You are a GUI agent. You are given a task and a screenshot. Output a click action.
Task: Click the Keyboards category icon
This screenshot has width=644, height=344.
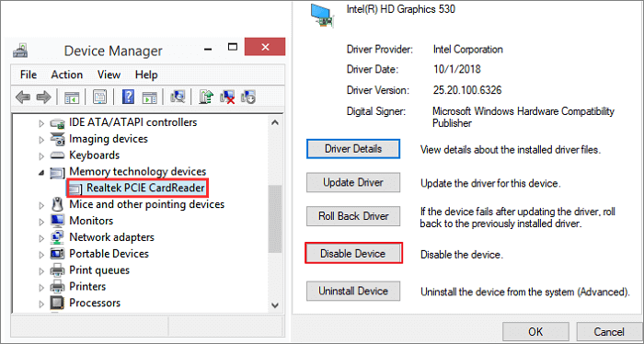pos(57,155)
